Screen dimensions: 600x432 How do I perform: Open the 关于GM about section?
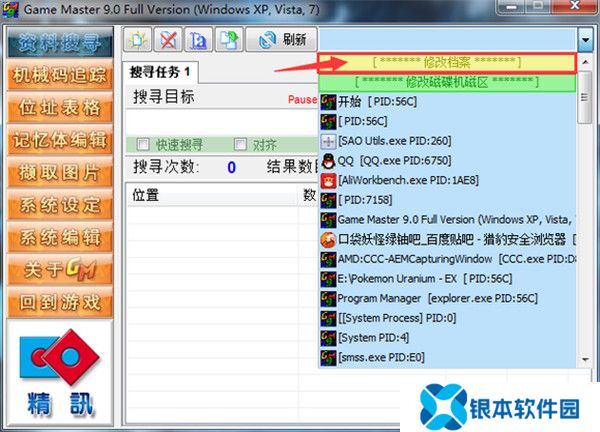(x=60, y=270)
